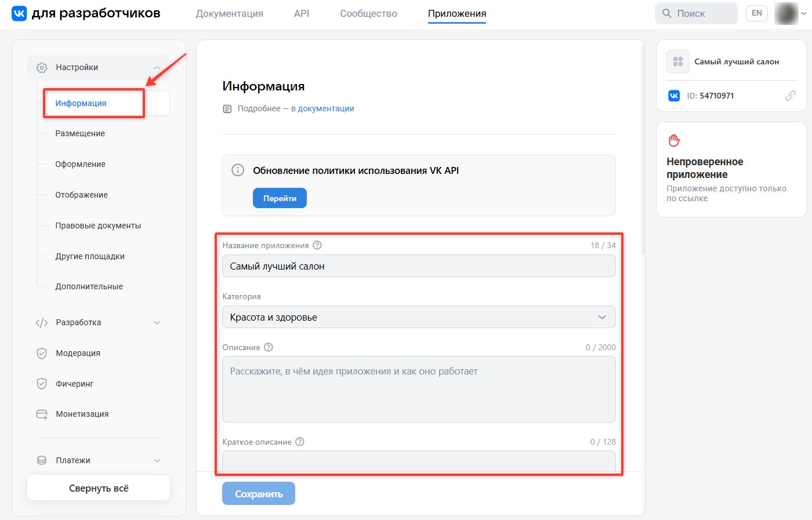Click the VK badge beside app ID

click(x=674, y=96)
